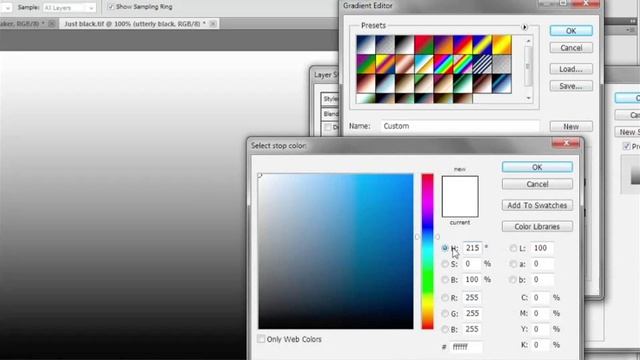640x360 pixels.
Task: Click the Save... button in Gradient Editor
Action: click(571, 86)
